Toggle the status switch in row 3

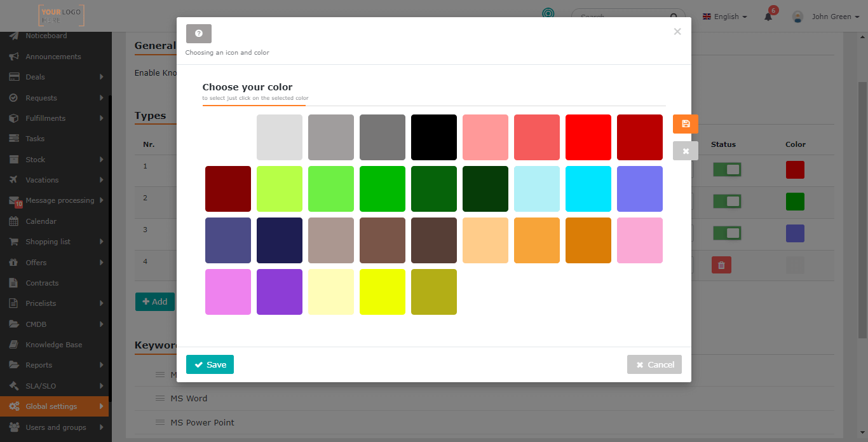pos(727,233)
